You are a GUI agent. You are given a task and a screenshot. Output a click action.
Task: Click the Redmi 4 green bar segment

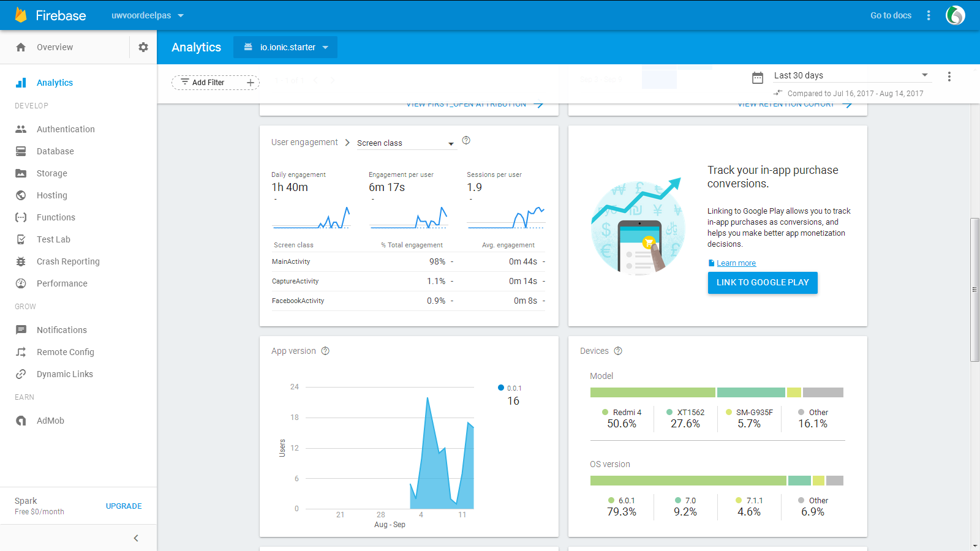[652, 392]
